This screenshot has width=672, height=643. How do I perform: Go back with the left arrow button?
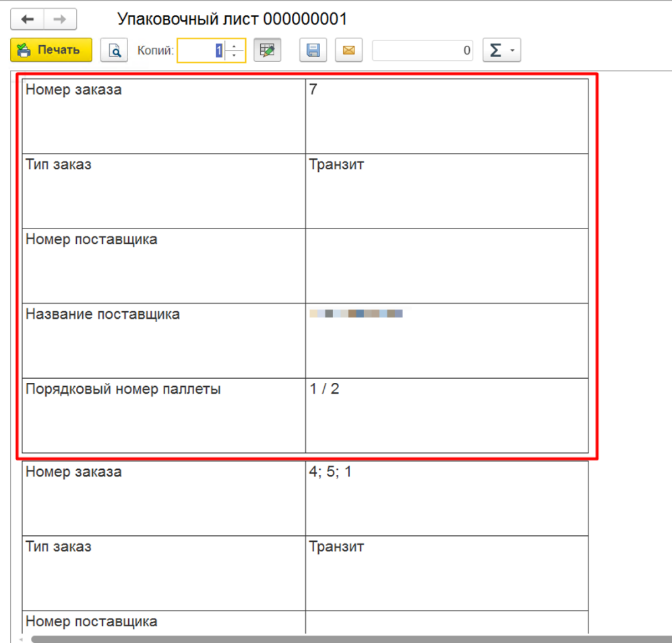pyautogui.click(x=28, y=20)
